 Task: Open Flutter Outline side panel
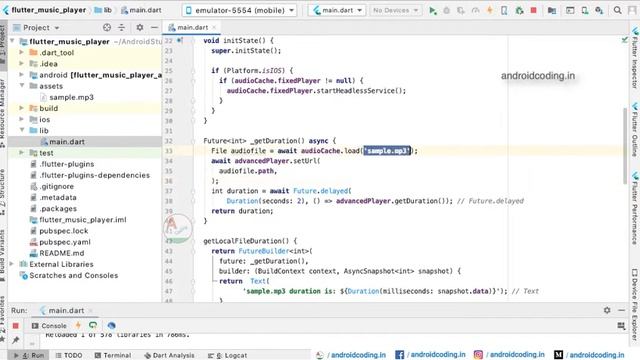(635, 130)
